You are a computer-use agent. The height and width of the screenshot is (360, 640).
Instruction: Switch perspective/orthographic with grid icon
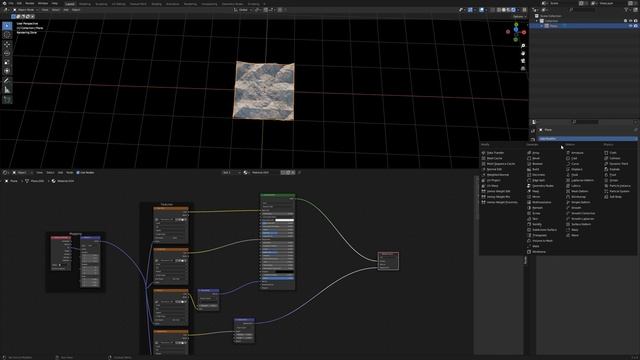pyautogui.click(x=523, y=68)
